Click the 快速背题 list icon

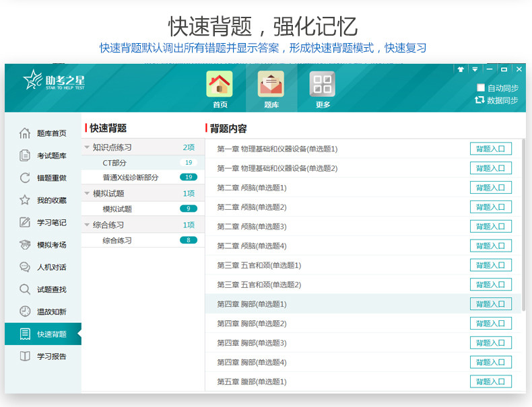[x=25, y=334]
